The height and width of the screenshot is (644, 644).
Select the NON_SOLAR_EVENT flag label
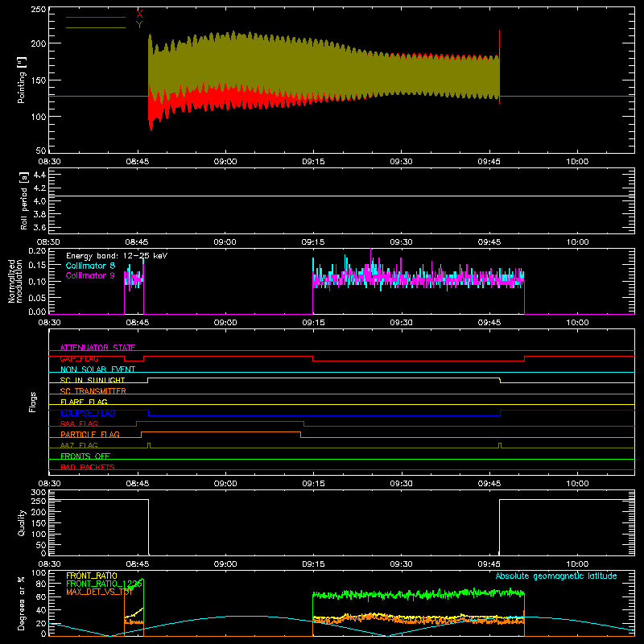97,369
